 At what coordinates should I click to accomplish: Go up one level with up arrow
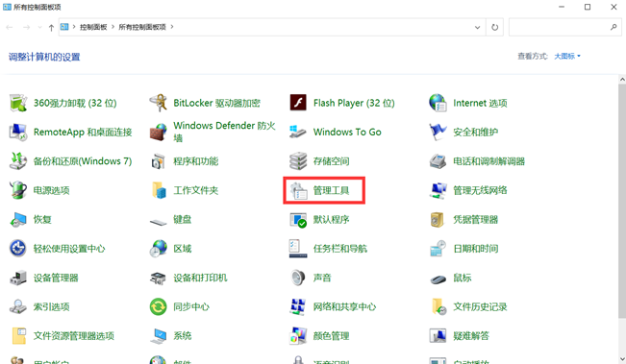click(51, 27)
